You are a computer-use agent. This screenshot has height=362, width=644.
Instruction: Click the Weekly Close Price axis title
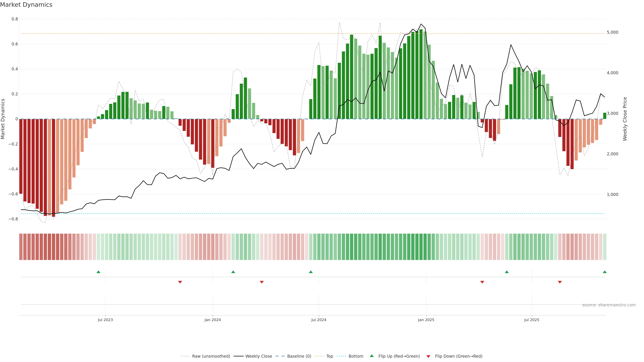point(625,119)
